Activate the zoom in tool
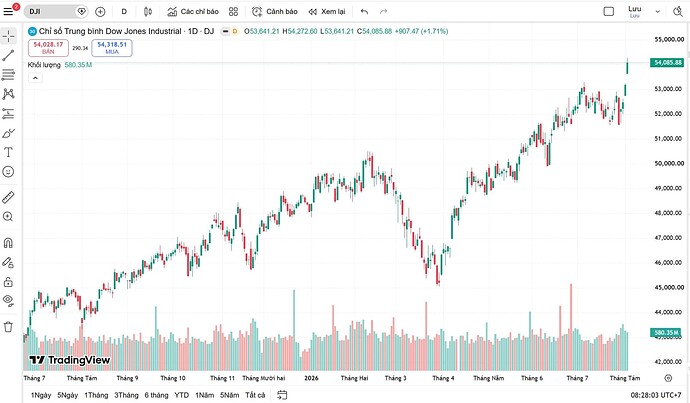This screenshot has width=690, height=403. point(8,217)
